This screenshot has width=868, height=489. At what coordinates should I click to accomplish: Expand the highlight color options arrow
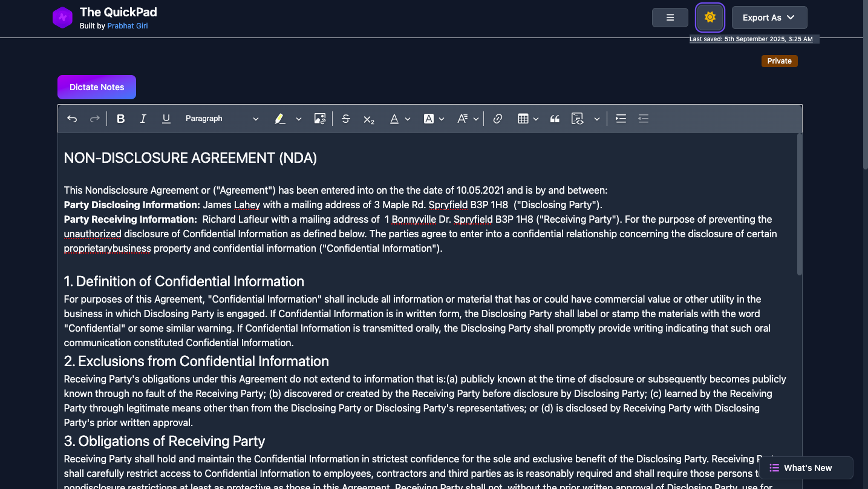[299, 119]
